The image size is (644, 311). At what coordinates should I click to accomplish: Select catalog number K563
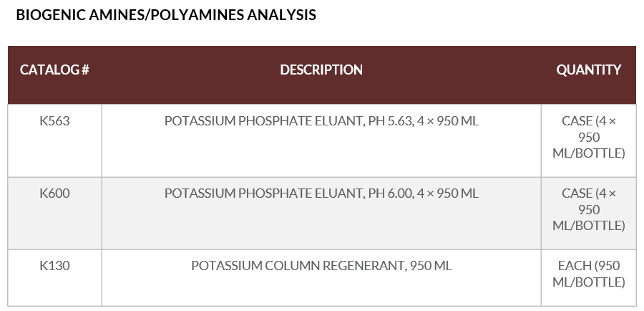coord(54,121)
